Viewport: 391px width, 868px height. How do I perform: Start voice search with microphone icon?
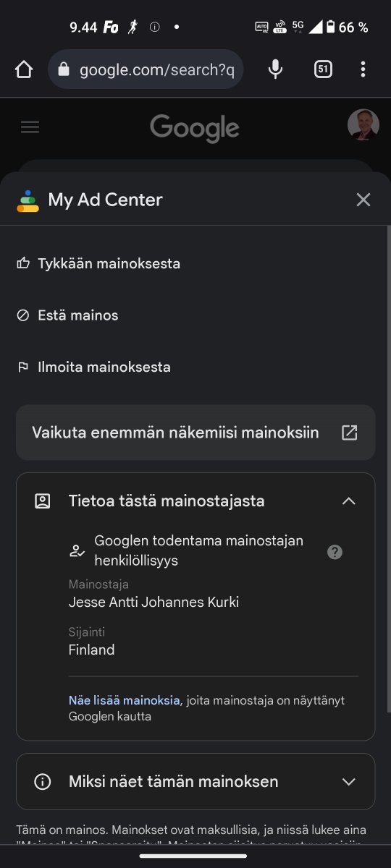(x=275, y=69)
